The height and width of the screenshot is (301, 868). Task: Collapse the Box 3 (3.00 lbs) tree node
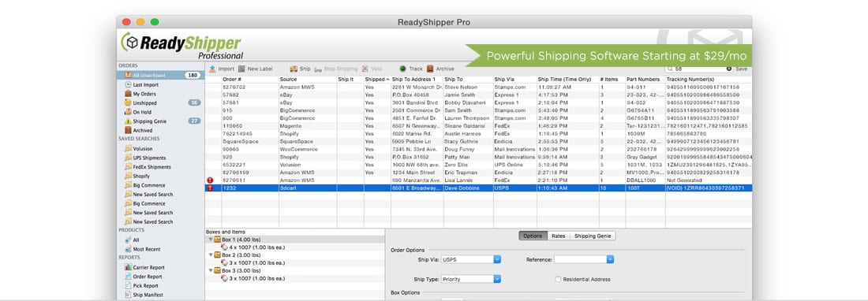click(x=211, y=270)
